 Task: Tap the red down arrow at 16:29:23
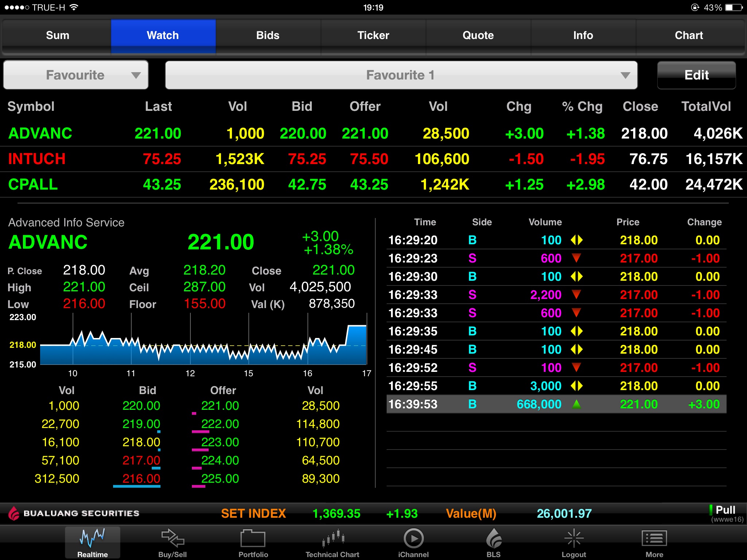[x=576, y=258]
